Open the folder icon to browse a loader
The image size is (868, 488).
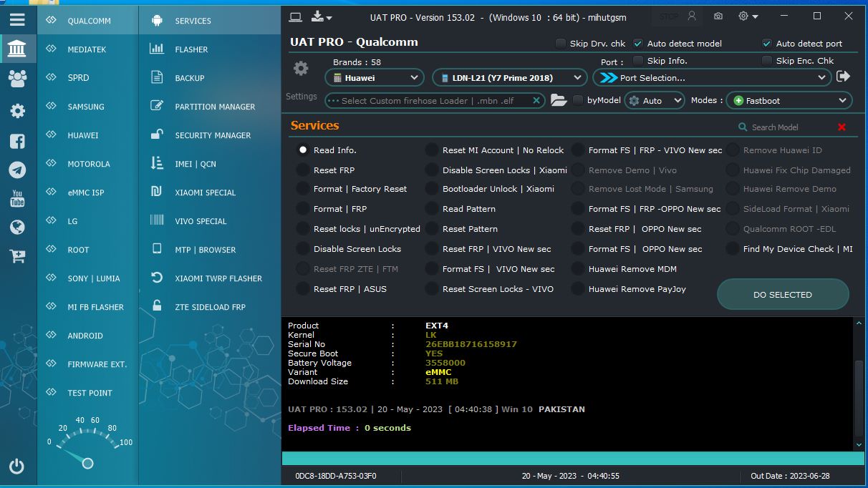click(x=559, y=101)
